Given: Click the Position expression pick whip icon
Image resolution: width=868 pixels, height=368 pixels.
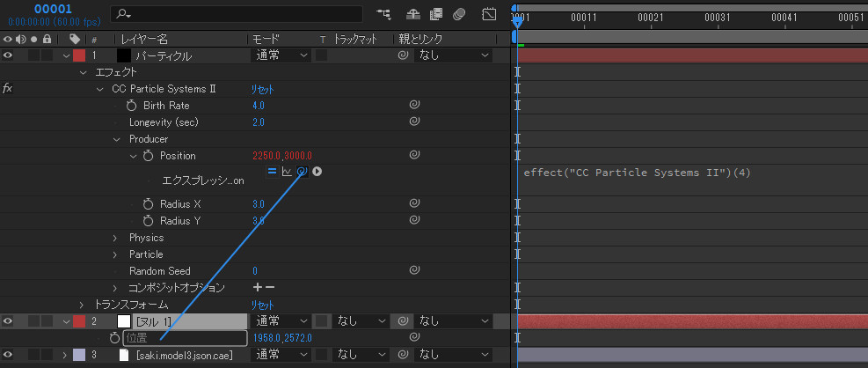Looking at the screenshot, I should pos(302,172).
